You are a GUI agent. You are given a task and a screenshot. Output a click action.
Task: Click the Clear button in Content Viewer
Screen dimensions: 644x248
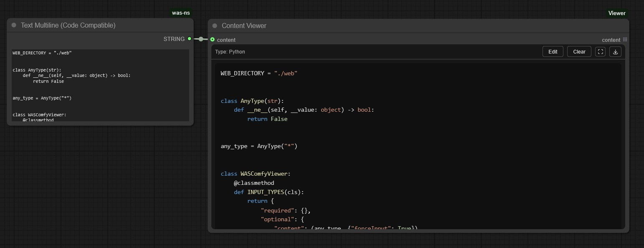coord(579,51)
